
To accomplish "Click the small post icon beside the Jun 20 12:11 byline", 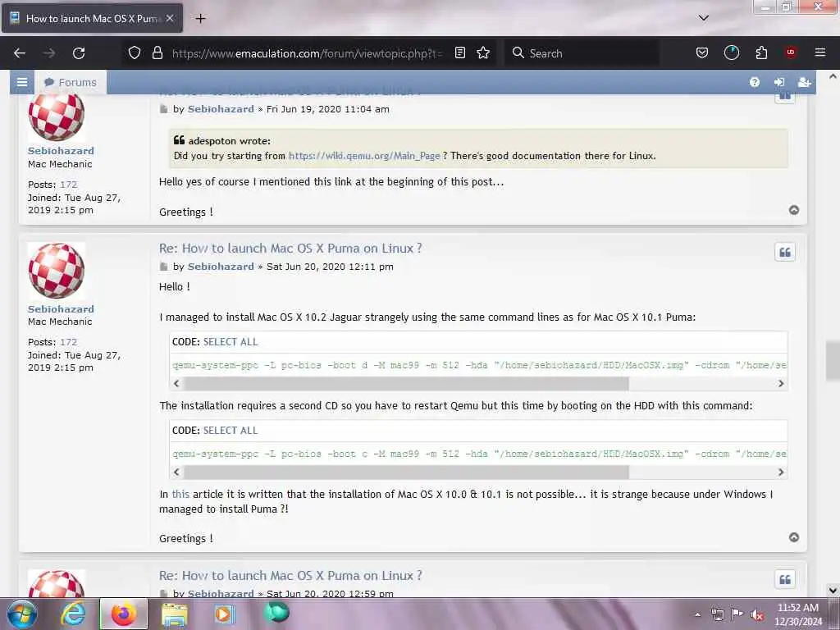I will pos(163,267).
